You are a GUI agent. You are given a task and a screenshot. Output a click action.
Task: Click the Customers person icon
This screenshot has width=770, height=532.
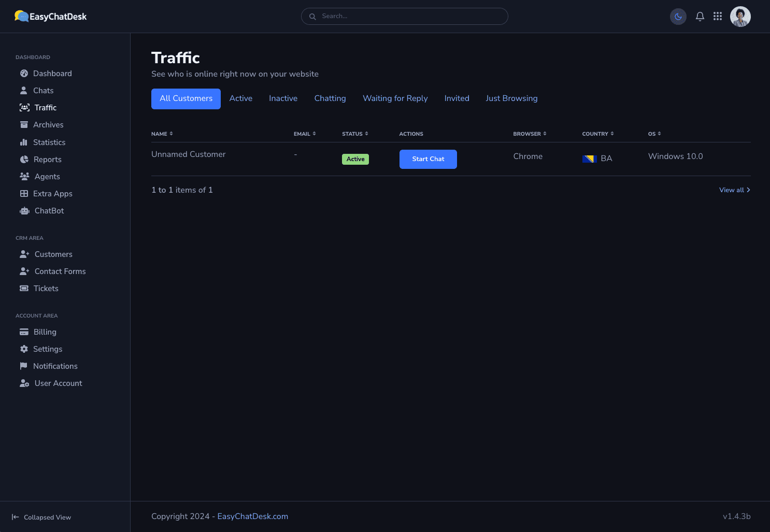24,254
